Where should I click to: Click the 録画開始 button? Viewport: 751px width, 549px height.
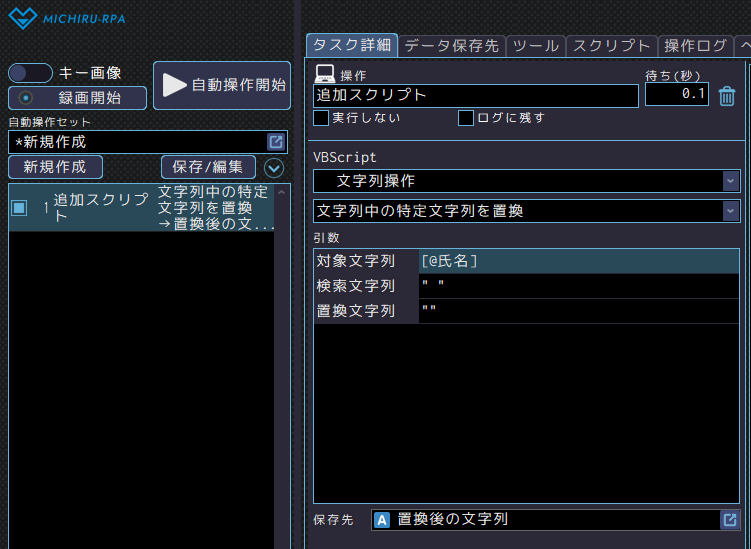tap(78, 98)
